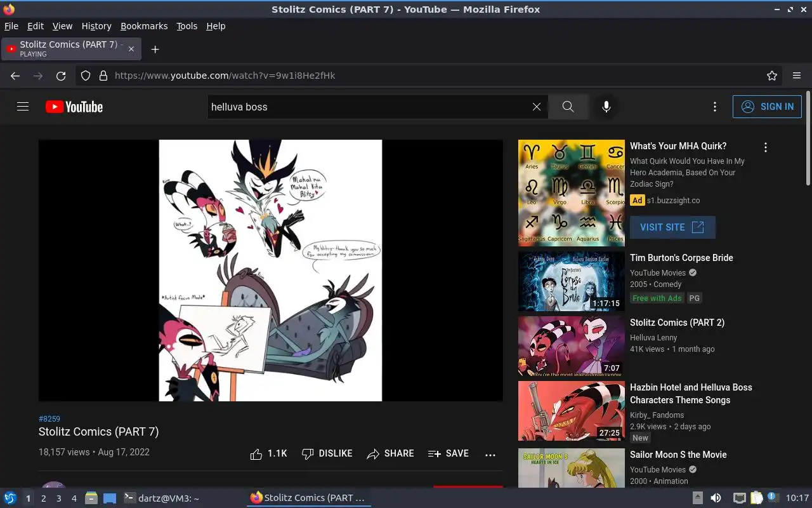Viewport: 812px width, 508px height.
Task: Open the Edit menu
Action: coord(36,26)
